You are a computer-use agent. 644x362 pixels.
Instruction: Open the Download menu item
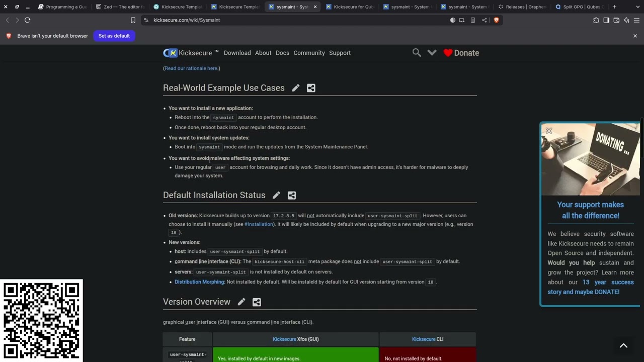click(237, 53)
